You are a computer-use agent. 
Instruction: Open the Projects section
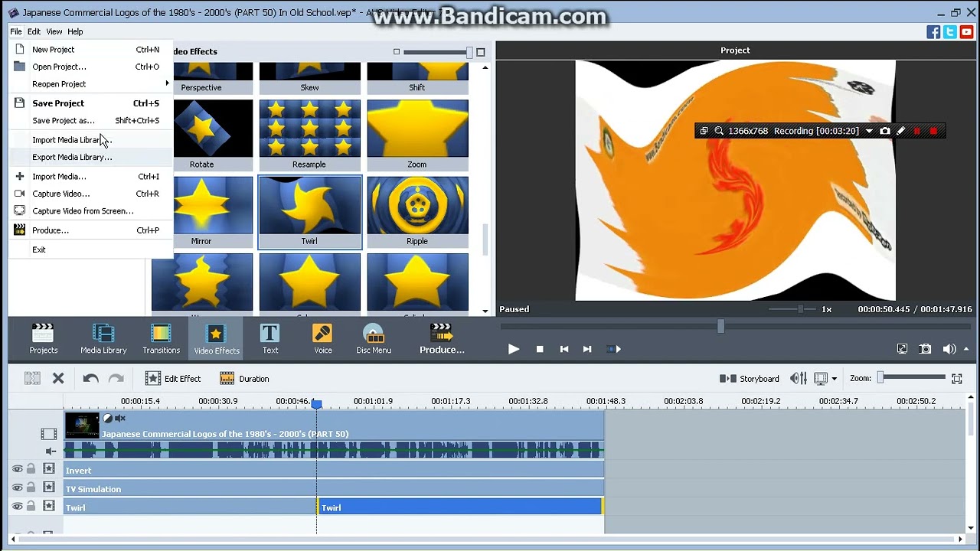click(x=43, y=339)
